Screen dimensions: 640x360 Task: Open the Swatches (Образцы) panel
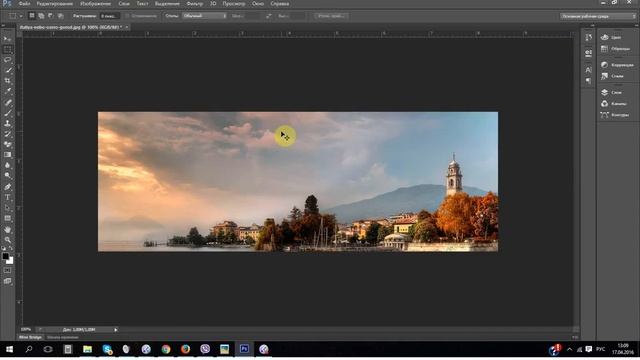click(x=616, y=49)
